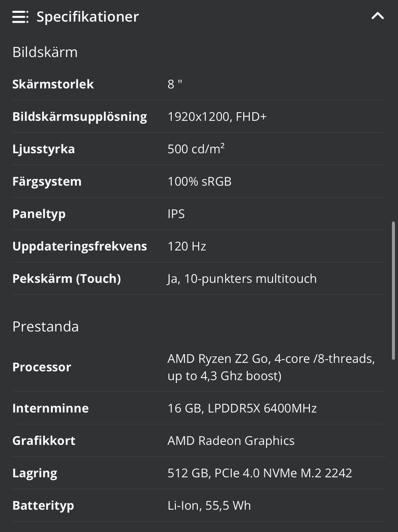Image resolution: width=398 pixels, height=532 pixels.
Task: Click the 120 Hz refresh rate value
Action: click(x=187, y=246)
